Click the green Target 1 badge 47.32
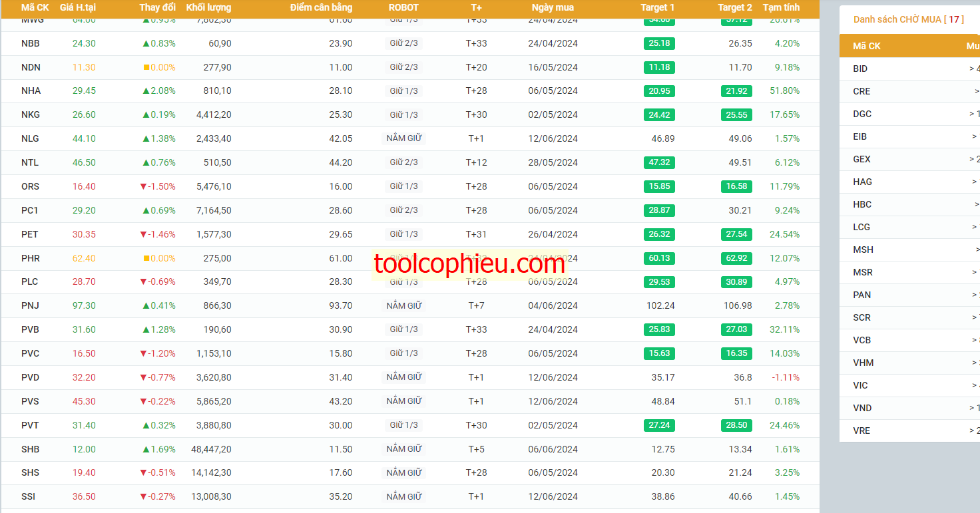This screenshot has height=513, width=980. [659, 162]
